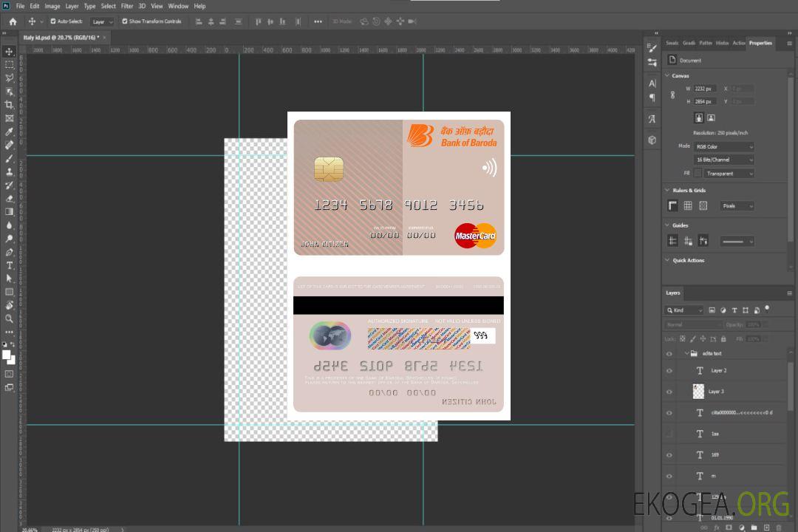This screenshot has height=532, width=798.
Task: Open the Filter menu
Action: click(127, 6)
